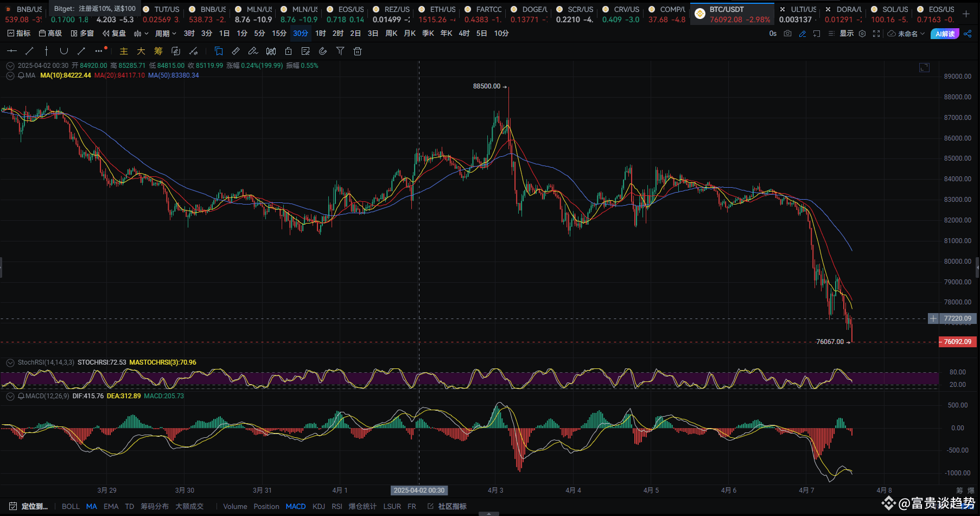Open the 周期 period dropdown
This screenshot has width=980, height=516.
166,34
